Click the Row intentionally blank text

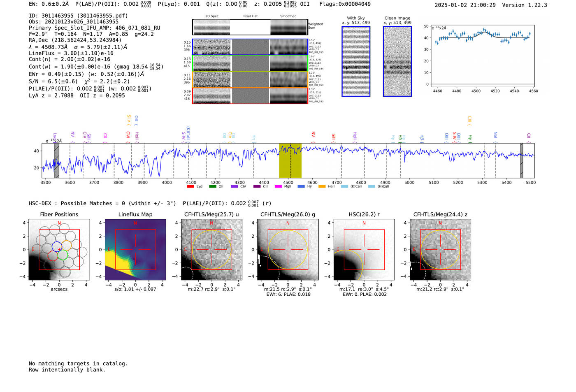[x=67, y=370]
